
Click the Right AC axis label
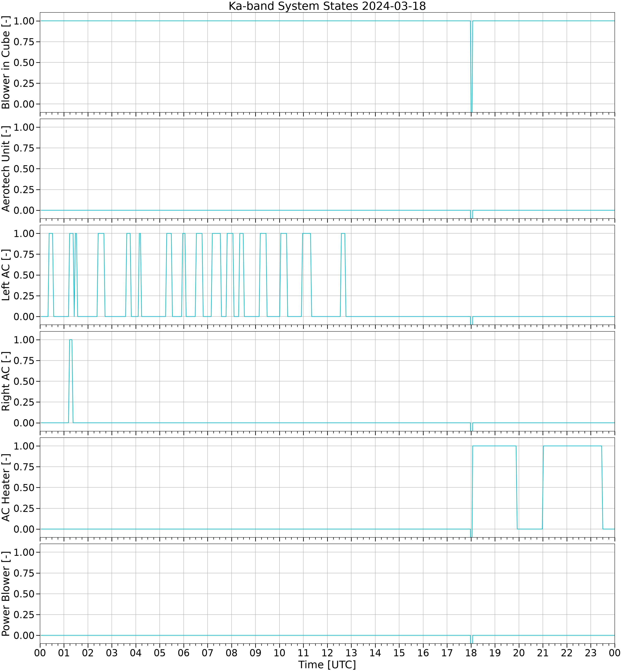tap(6, 381)
